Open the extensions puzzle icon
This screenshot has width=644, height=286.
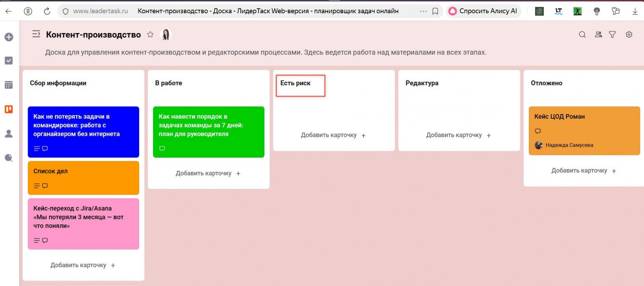pyautogui.click(x=616, y=12)
